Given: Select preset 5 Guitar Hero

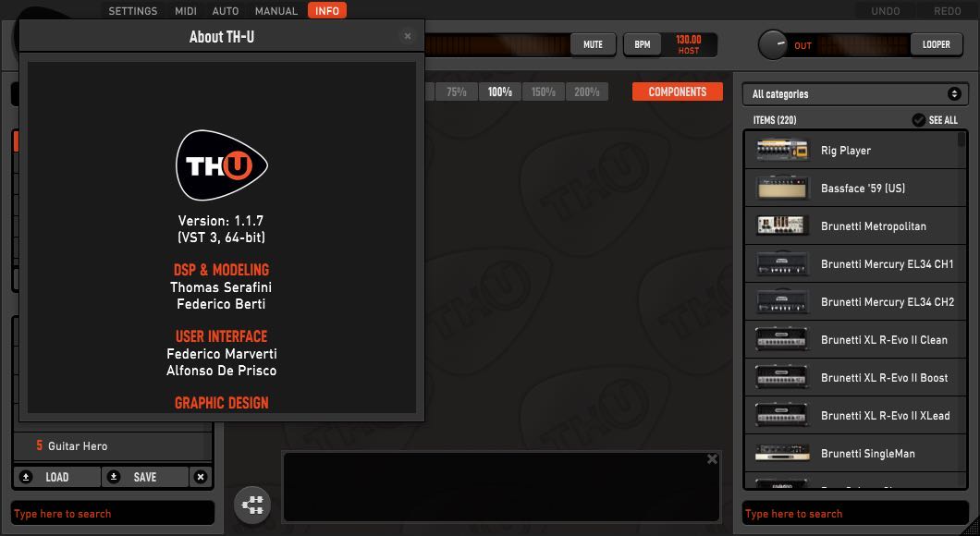Looking at the screenshot, I should point(113,446).
